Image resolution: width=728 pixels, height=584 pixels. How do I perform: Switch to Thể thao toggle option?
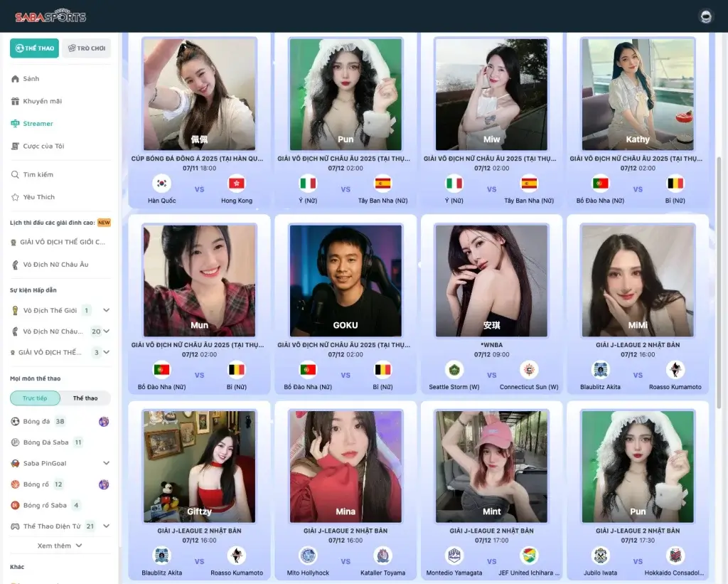(85, 398)
